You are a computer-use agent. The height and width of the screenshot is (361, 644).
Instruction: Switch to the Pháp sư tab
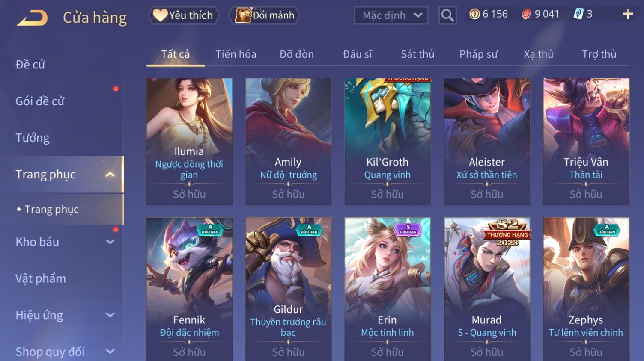point(478,54)
